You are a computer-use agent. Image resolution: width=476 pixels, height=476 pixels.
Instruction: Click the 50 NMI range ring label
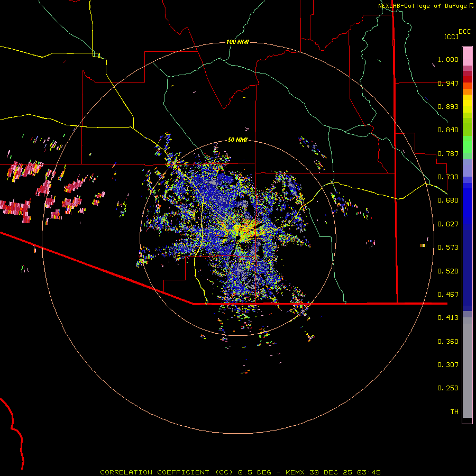237,140
